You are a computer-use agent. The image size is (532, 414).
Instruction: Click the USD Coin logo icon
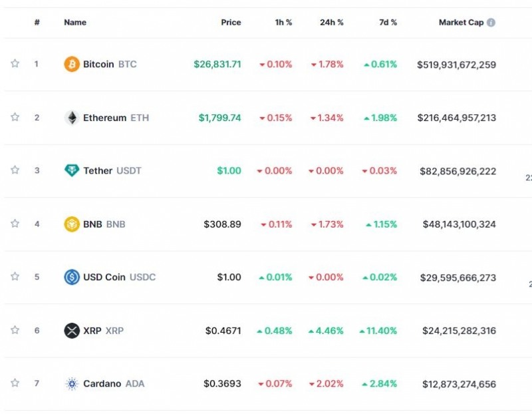72,278
